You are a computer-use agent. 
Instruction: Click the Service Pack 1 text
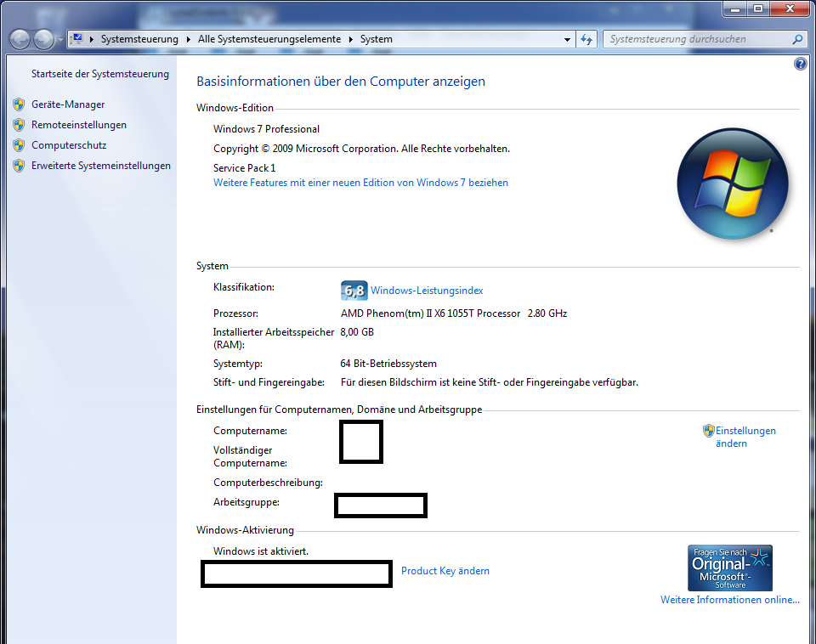point(245,168)
